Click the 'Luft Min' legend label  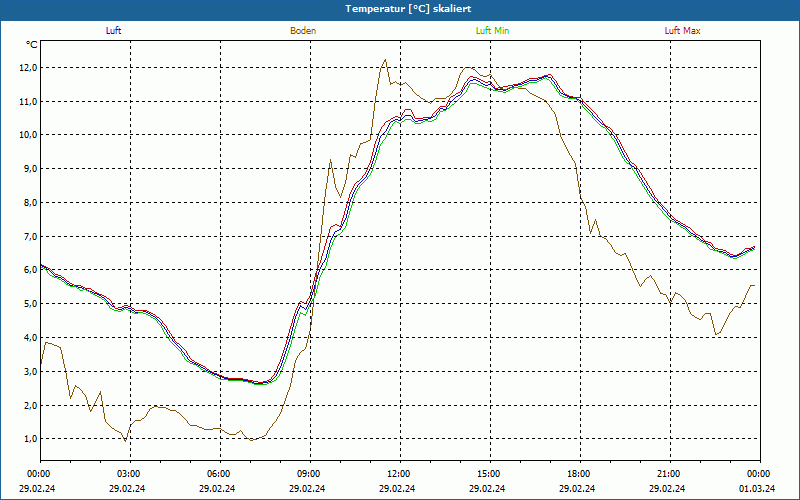tap(492, 31)
